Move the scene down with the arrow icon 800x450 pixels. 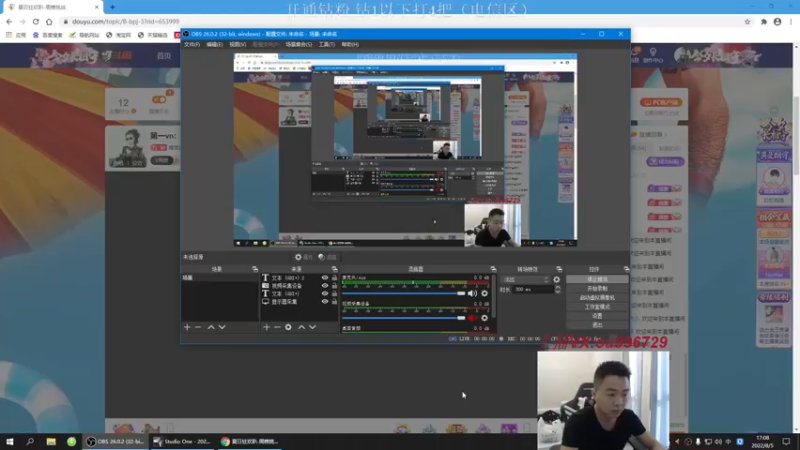tap(222, 327)
